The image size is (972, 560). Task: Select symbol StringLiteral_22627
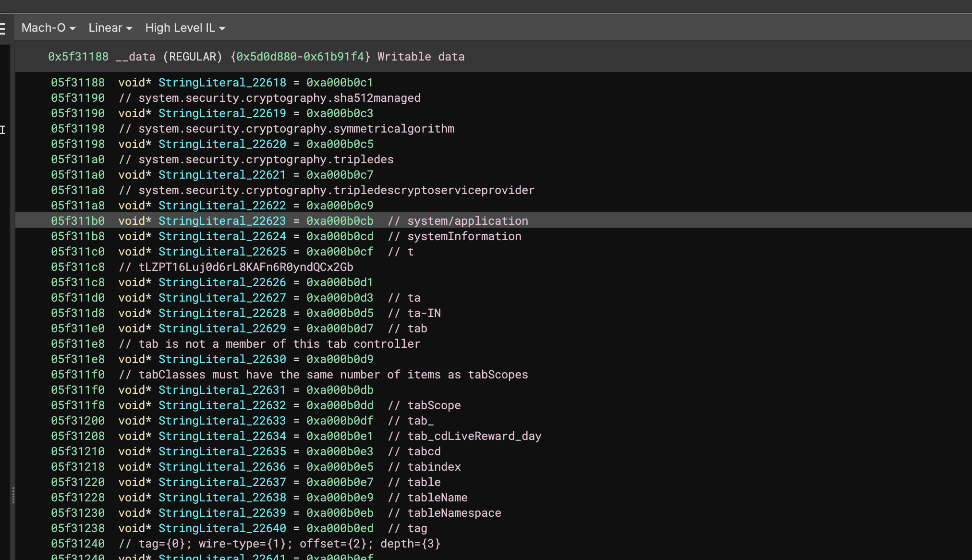coord(222,298)
